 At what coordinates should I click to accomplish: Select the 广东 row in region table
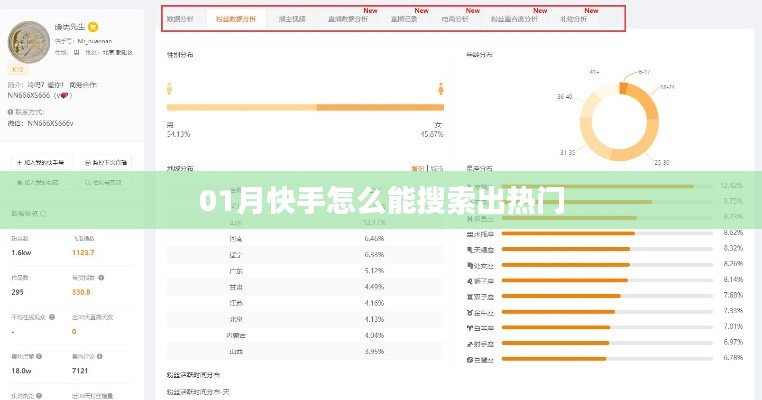[x=305, y=271]
